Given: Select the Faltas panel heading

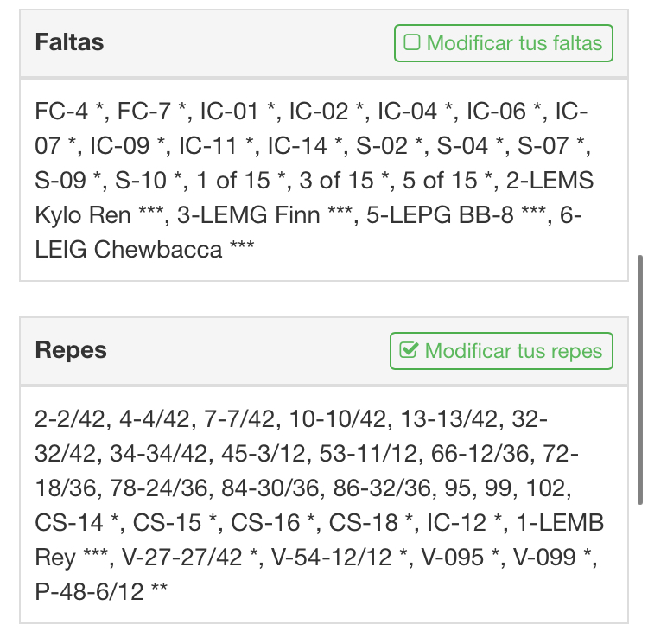Looking at the screenshot, I should click(x=69, y=42).
